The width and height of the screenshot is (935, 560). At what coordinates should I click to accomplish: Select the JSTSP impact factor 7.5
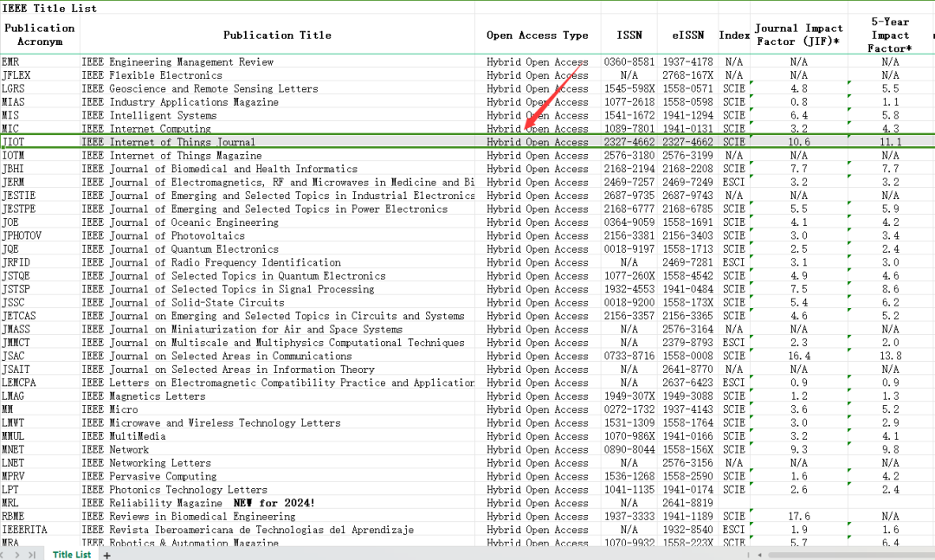tap(799, 288)
